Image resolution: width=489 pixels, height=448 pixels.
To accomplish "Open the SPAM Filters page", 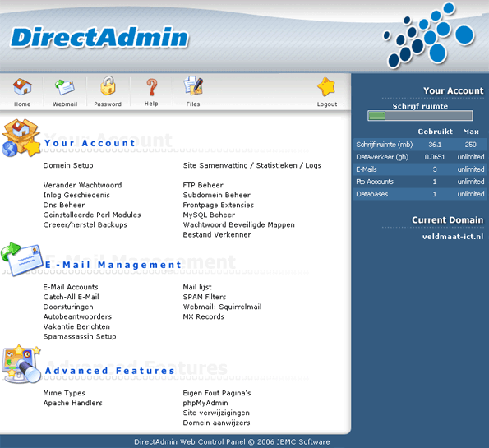I will pos(205,297).
